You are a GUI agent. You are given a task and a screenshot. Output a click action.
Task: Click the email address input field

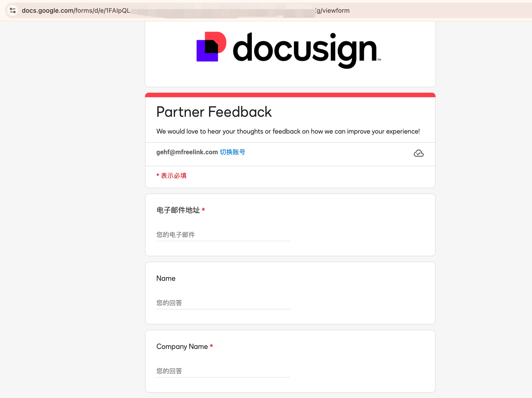pyautogui.click(x=223, y=234)
